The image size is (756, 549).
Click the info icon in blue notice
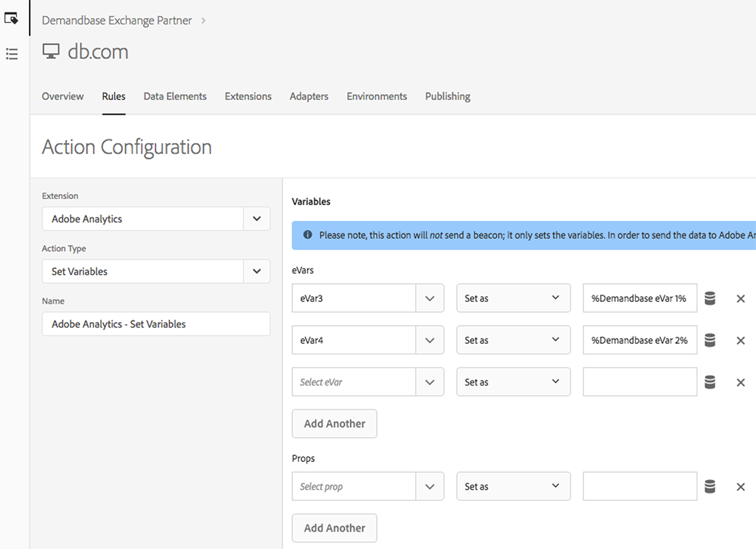308,235
